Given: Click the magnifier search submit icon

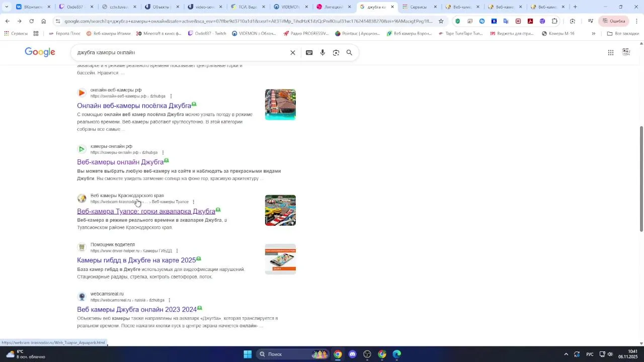Looking at the screenshot, I should coord(349,52).
